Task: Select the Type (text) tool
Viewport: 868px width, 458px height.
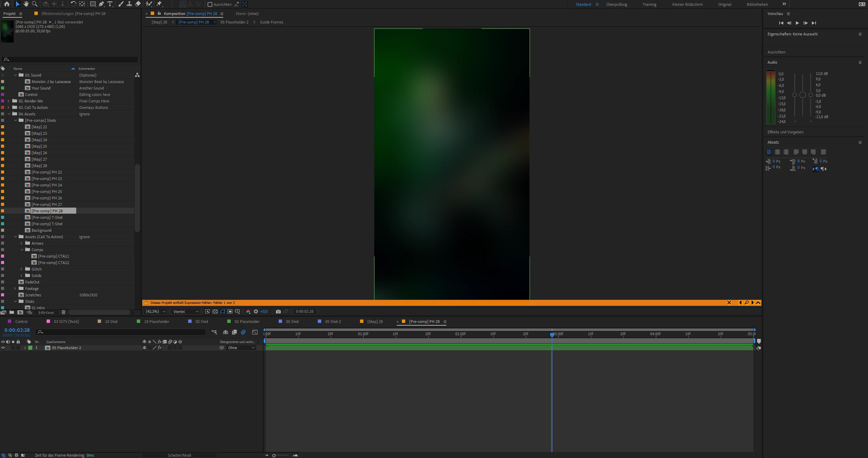Action: [110, 4]
